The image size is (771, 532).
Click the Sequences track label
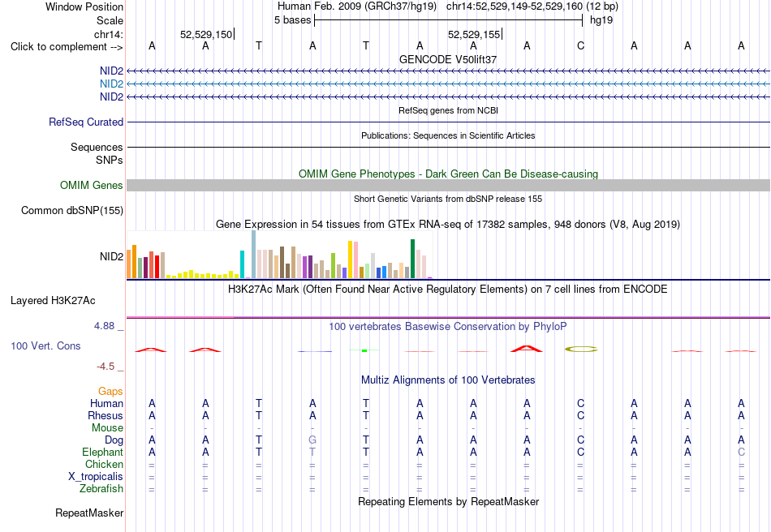point(97,148)
